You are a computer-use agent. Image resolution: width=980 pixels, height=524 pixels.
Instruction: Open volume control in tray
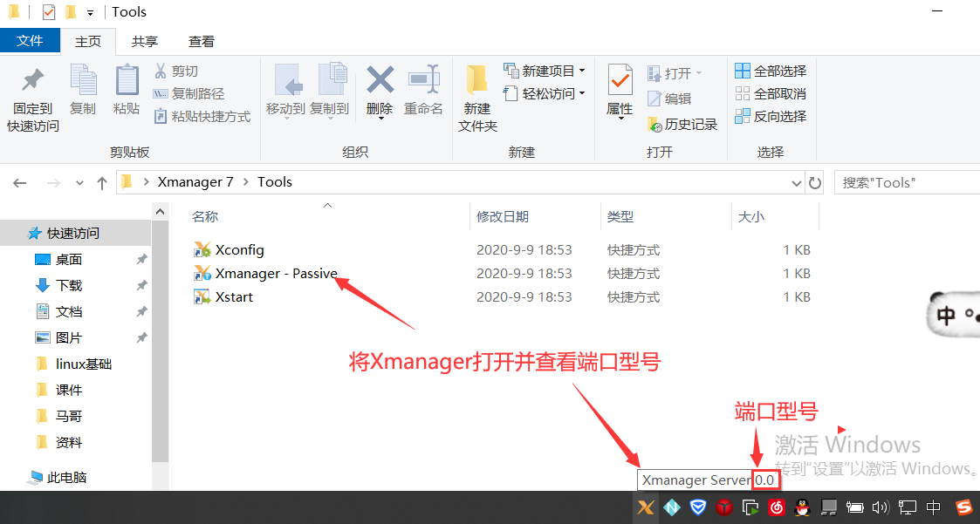click(x=880, y=507)
